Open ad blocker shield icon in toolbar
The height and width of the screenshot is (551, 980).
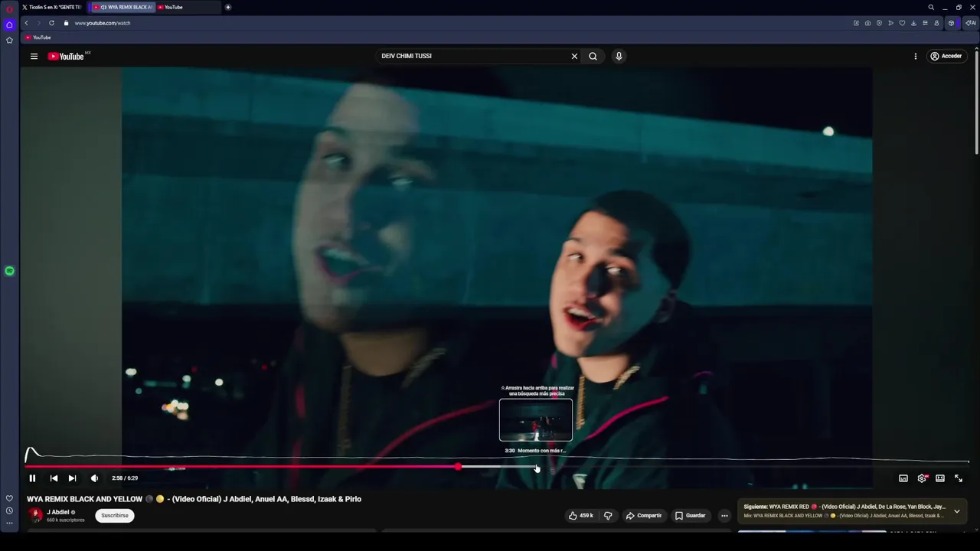point(879,23)
